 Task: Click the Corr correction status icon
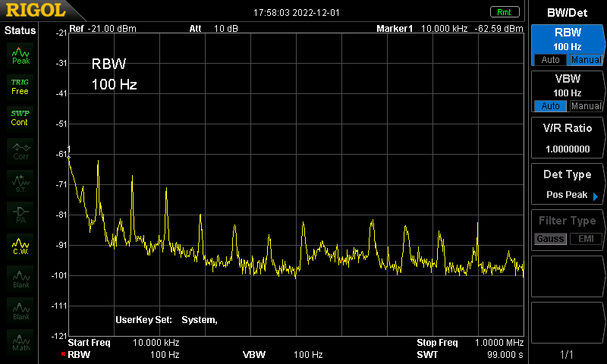pyautogui.click(x=21, y=152)
